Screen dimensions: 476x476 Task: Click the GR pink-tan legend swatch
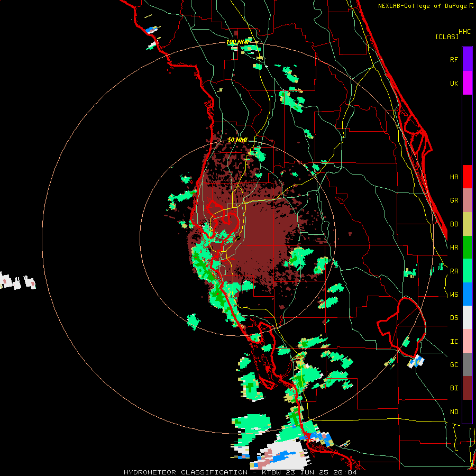click(x=467, y=200)
